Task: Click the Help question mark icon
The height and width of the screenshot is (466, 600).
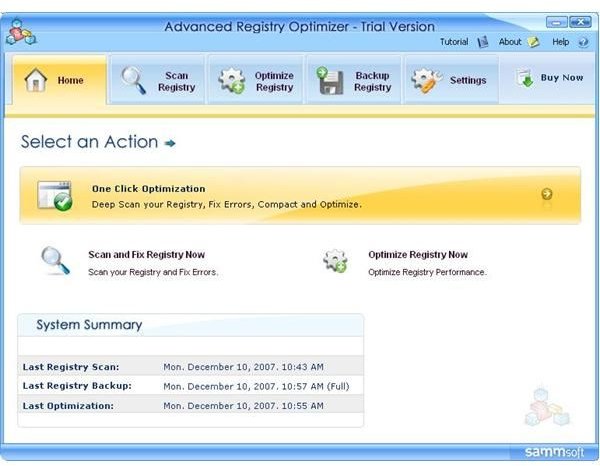Action: pyautogui.click(x=583, y=42)
